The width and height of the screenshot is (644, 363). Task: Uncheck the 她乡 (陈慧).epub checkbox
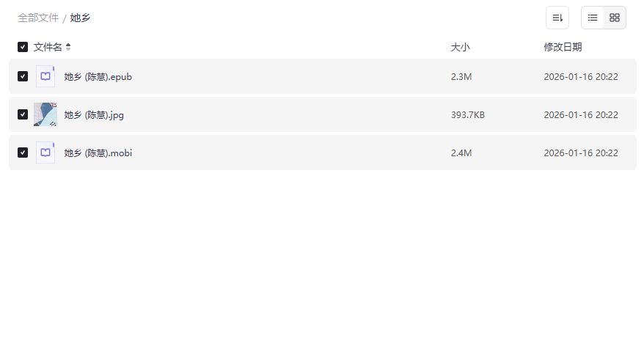point(23,76)
